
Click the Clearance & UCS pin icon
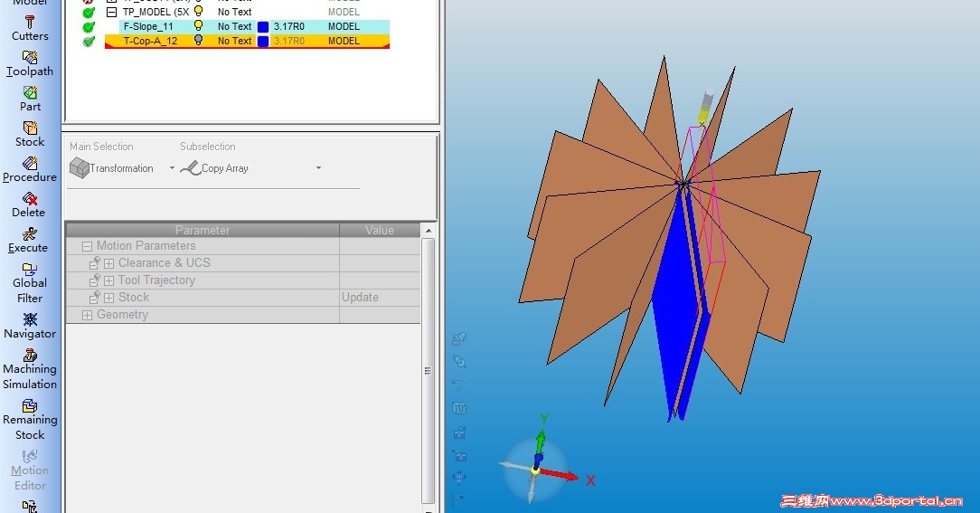(x=94, y=262)
